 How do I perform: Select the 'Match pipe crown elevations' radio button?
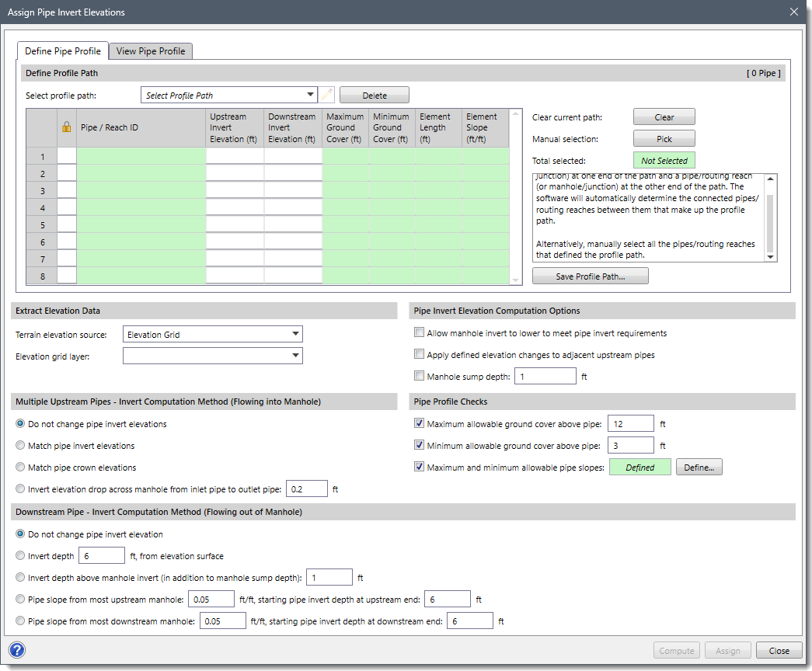pos(19,467)
